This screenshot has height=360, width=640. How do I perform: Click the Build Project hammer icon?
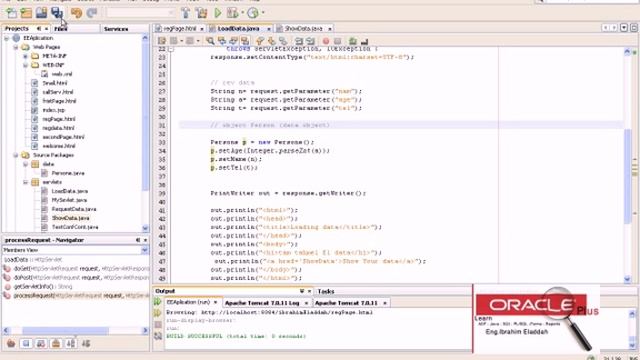coord(186,13)
